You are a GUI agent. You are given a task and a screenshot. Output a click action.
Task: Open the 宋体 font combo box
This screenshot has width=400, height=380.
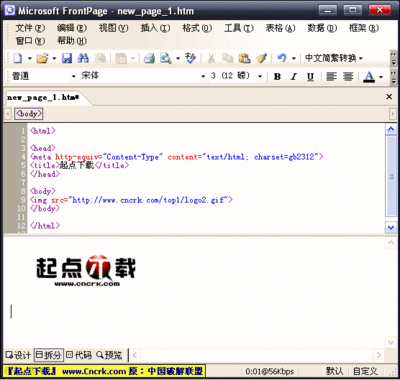tap(143, 76)
